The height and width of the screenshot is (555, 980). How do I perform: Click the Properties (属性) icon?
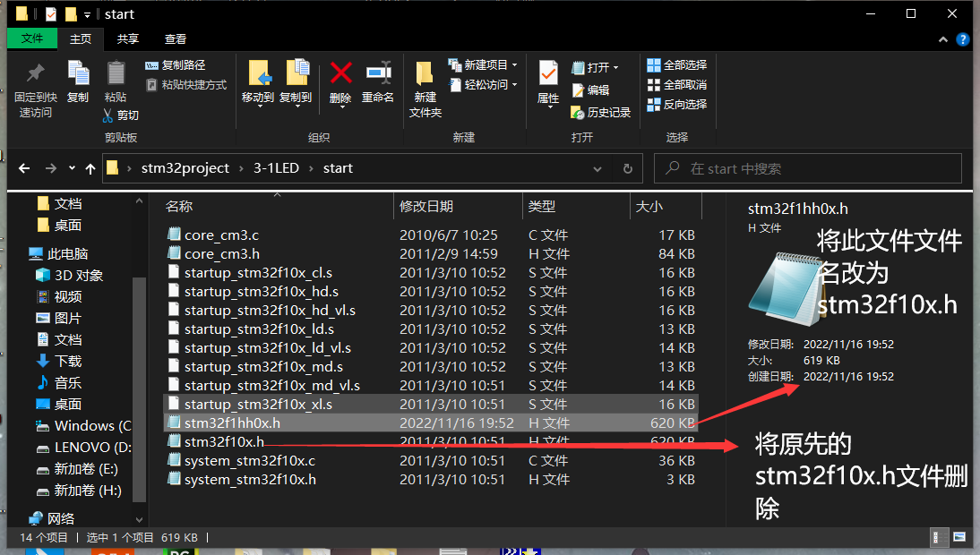coord(548,73)
